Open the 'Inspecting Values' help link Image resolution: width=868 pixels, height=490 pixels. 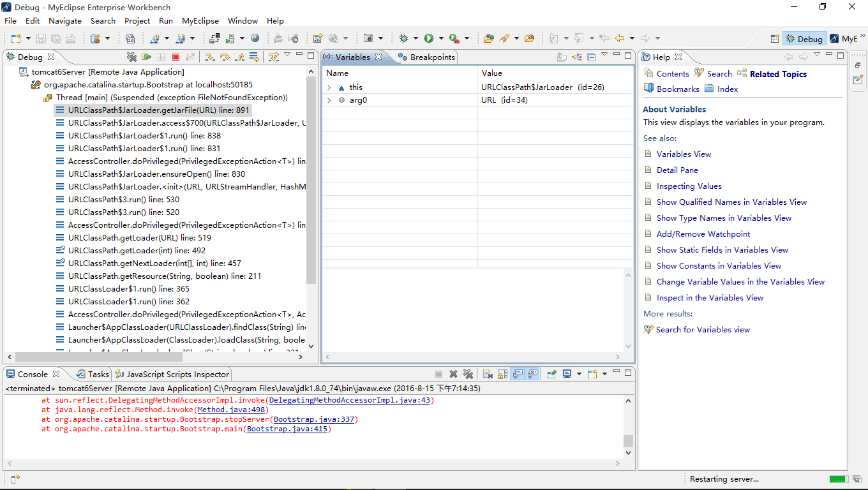(689, 186)
